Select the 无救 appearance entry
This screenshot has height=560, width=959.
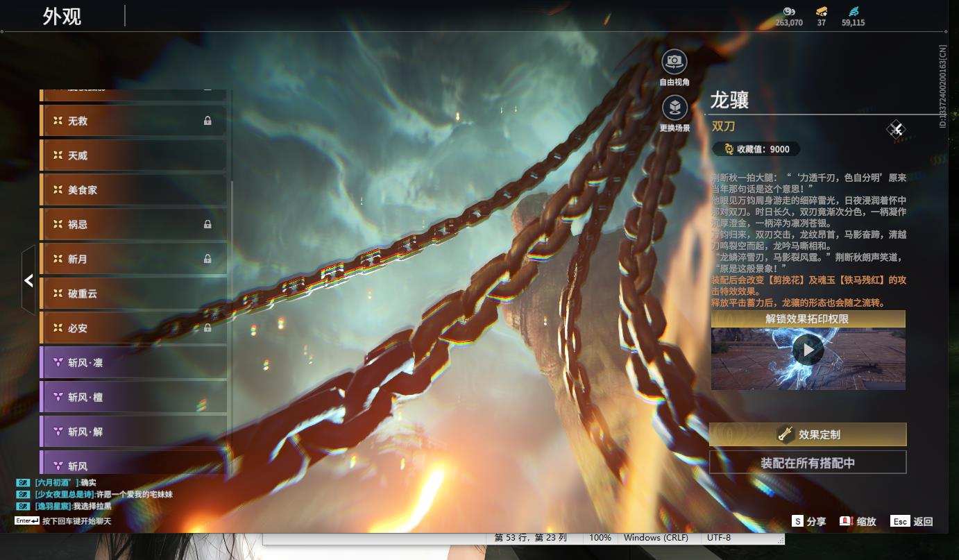point(133,121)
